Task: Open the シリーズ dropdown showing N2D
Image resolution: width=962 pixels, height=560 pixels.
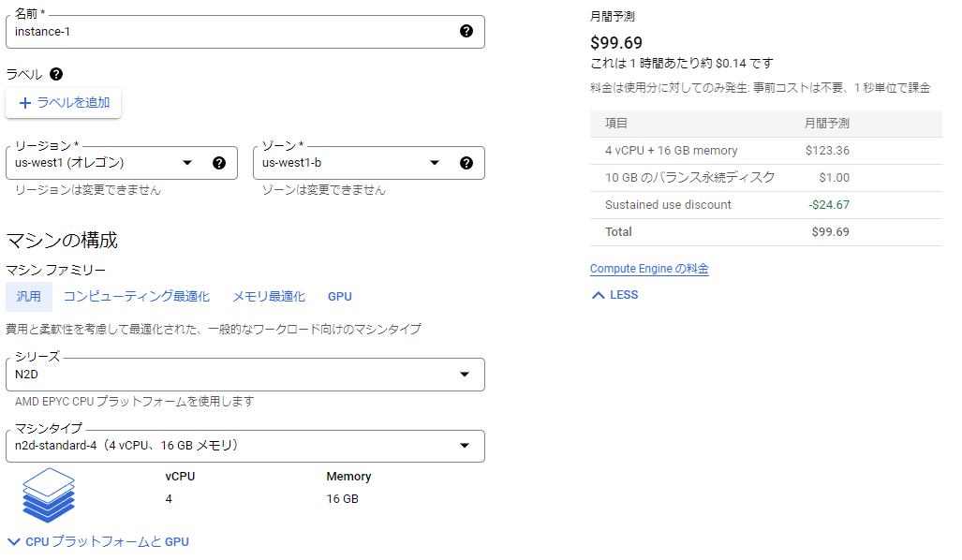Action: tap(464, 374)
